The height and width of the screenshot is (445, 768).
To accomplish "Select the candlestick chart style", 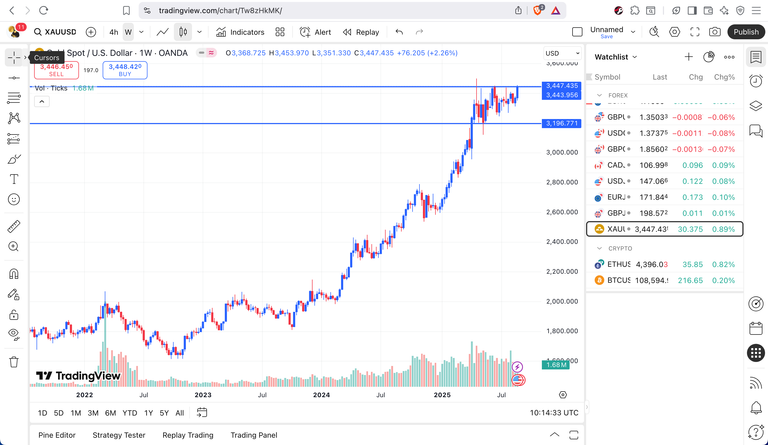I will pos(183,32).
